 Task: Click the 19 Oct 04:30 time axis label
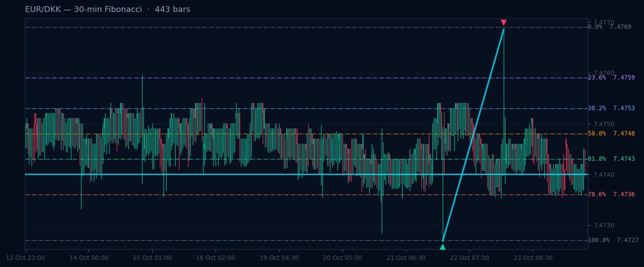coord(279,258)
